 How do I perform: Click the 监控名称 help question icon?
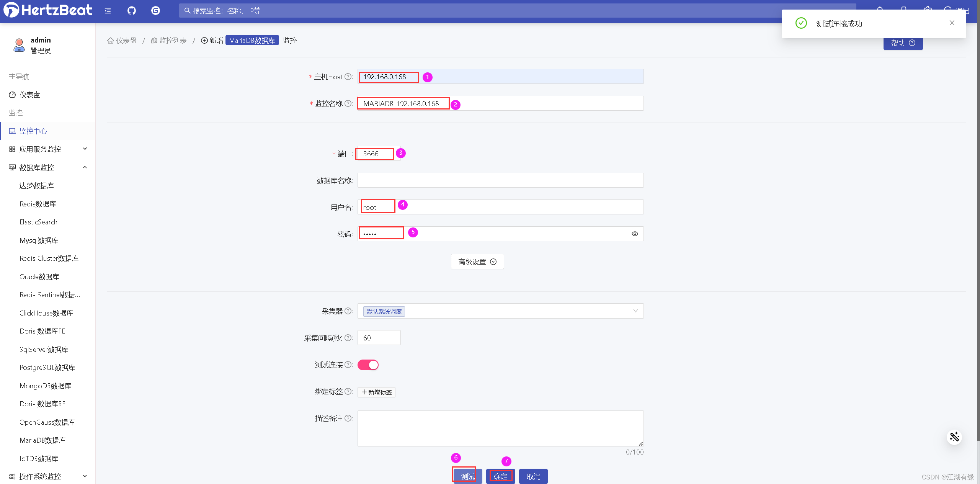348,103
